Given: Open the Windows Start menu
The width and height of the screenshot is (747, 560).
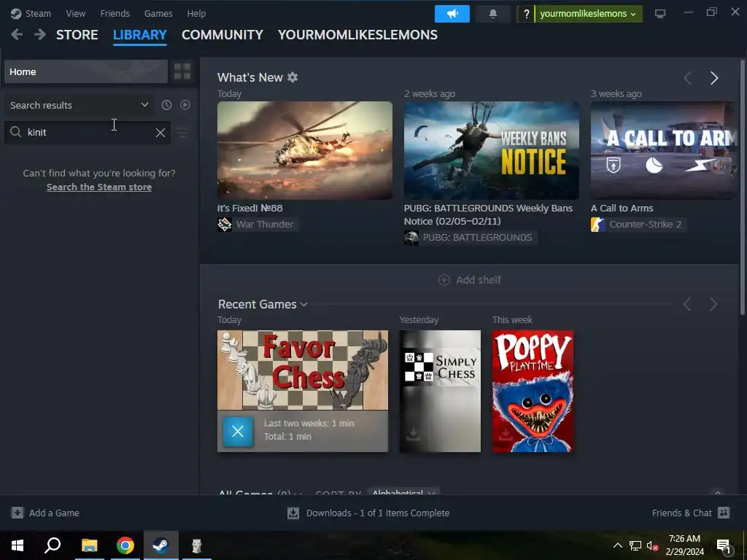Looking at the screenshot, I should tap(18, 545).
